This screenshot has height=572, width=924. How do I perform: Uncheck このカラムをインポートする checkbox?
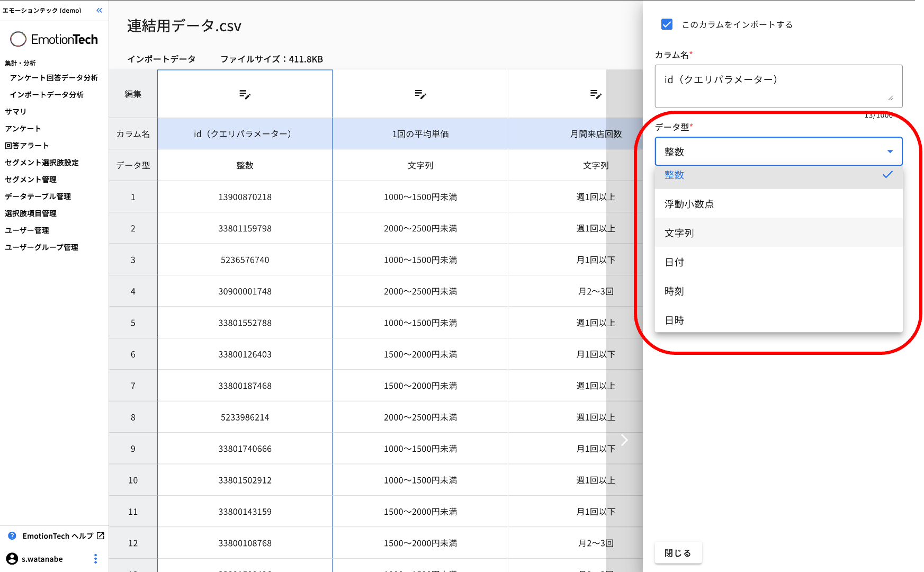[667, 24]
